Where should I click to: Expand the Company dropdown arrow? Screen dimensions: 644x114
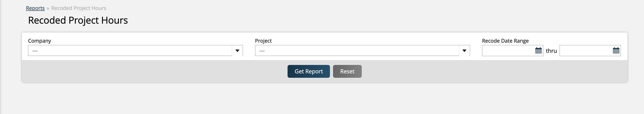(x=237, y=51)
